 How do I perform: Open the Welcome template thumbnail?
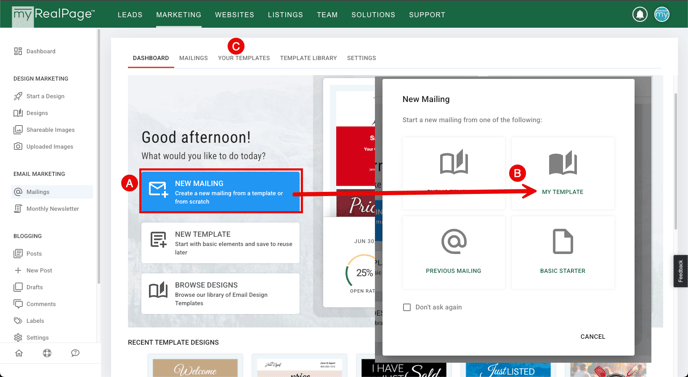click(195, 368)
